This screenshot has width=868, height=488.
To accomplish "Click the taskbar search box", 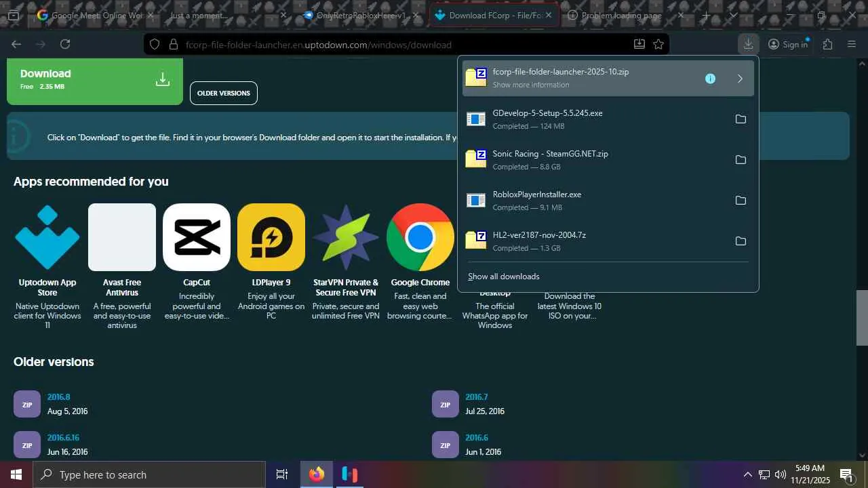I will (x=149, y=474).
